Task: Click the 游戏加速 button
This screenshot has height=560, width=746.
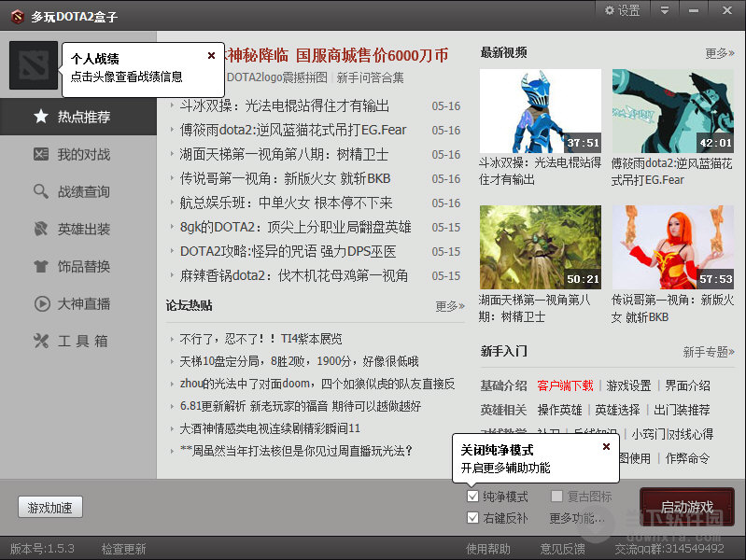Action: tap(50, 507)
